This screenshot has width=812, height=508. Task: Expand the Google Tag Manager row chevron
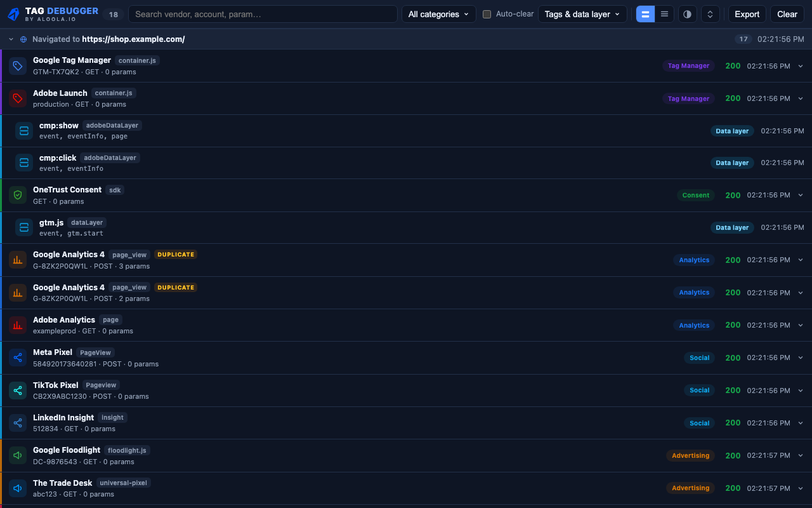coord(801,66)
